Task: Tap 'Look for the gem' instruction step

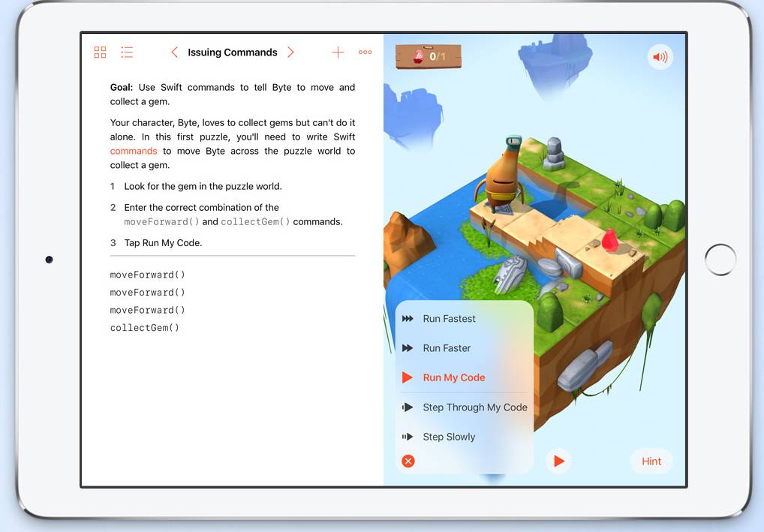Action: 203,187
